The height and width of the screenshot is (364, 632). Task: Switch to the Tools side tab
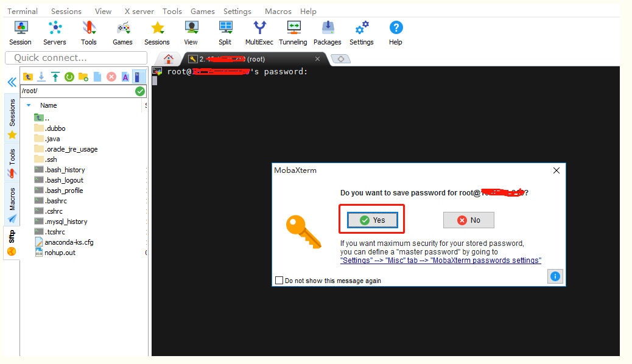tap(12, 163)
